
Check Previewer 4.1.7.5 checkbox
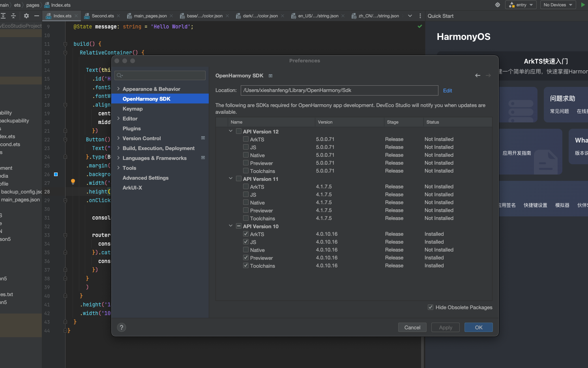[x=246, y=210]
